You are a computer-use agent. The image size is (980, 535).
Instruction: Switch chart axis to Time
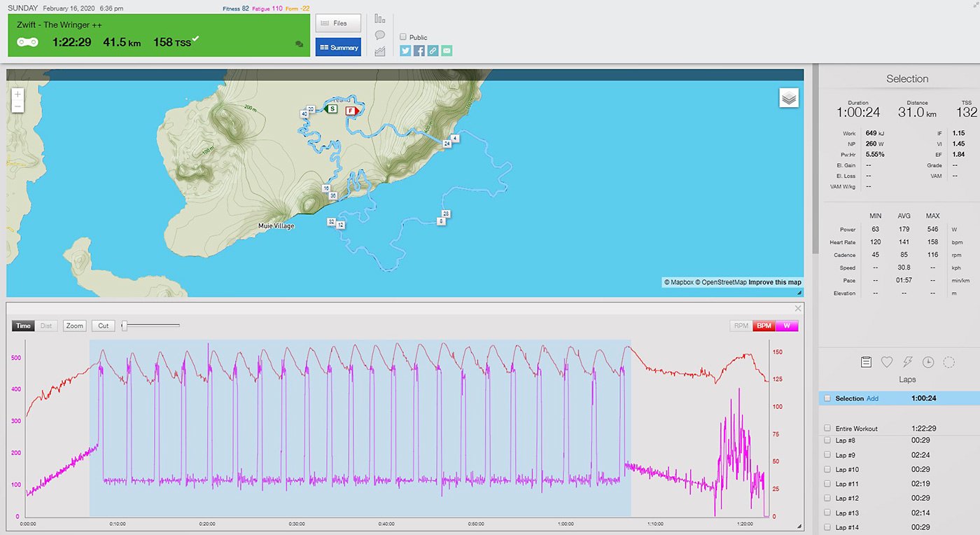tap(23, 326)
